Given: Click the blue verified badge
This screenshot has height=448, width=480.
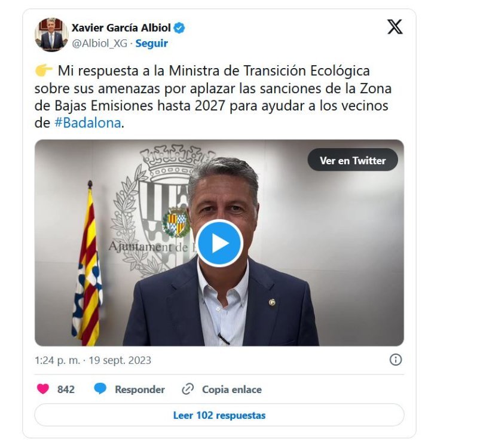Looking at the screenshot, I should click(x=179, y=28).
